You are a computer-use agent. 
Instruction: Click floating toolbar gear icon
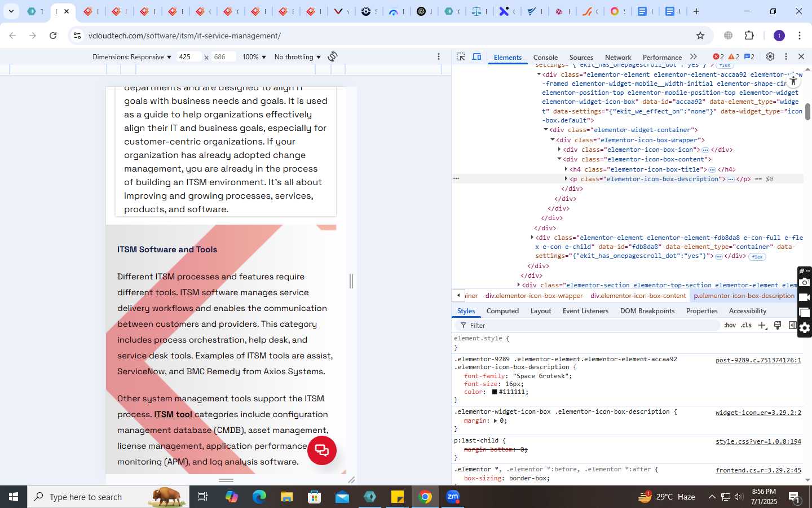(805, 328)
